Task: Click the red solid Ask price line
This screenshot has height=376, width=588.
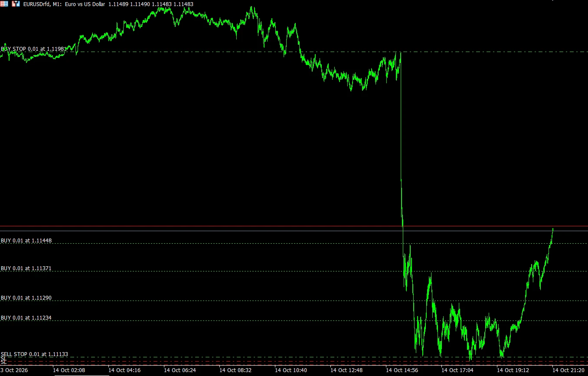Action: coord(294,226)
